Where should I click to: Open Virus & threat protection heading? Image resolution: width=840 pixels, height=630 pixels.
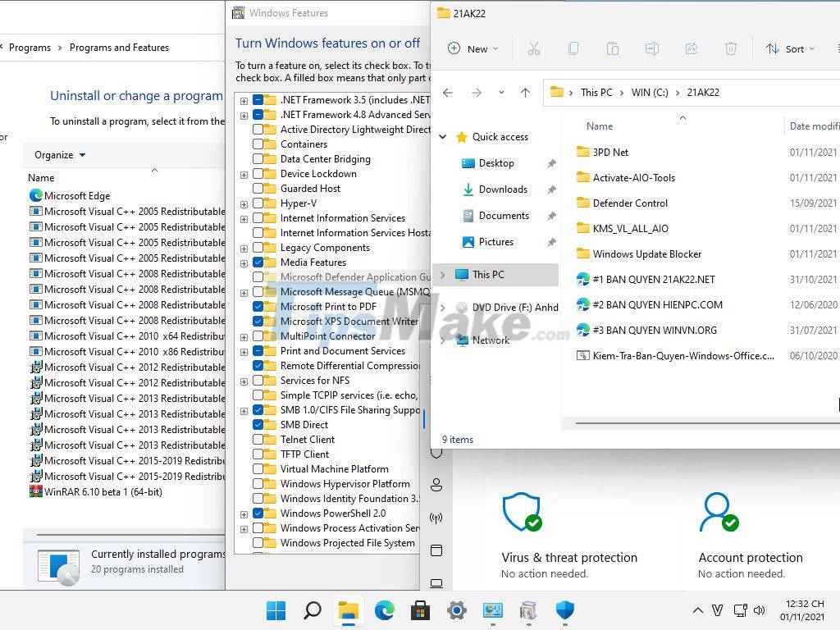click(x=569, y=557)
